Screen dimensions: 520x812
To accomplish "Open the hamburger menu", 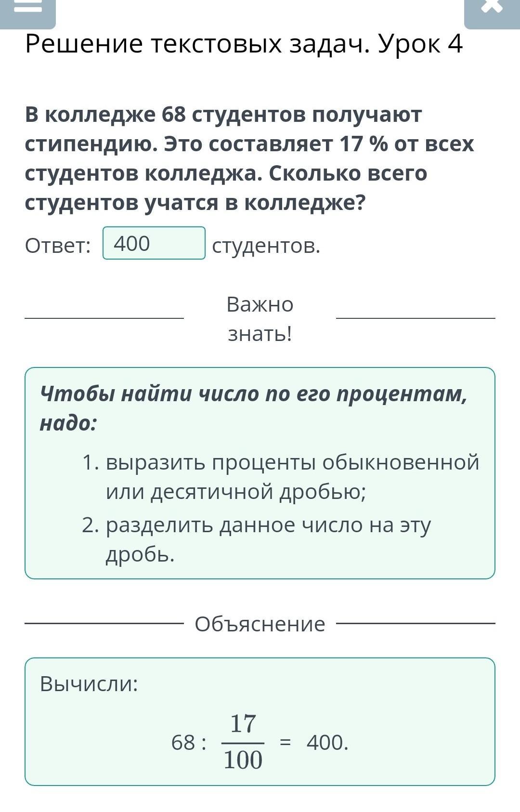I will 28,10.
